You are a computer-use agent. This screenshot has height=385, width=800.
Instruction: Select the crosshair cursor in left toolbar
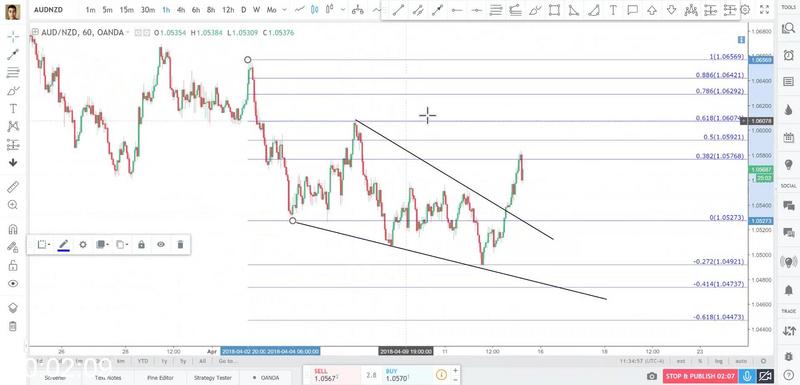13,36
